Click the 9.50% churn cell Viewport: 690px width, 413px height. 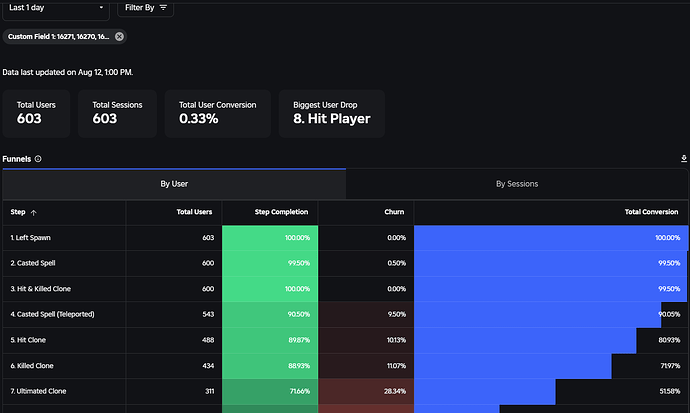366,314
